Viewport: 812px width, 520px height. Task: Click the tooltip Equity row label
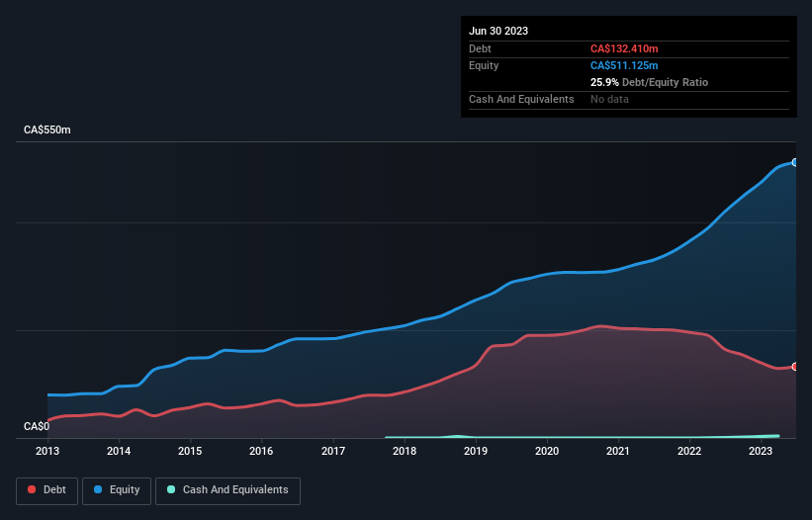[x=484, y=65]
